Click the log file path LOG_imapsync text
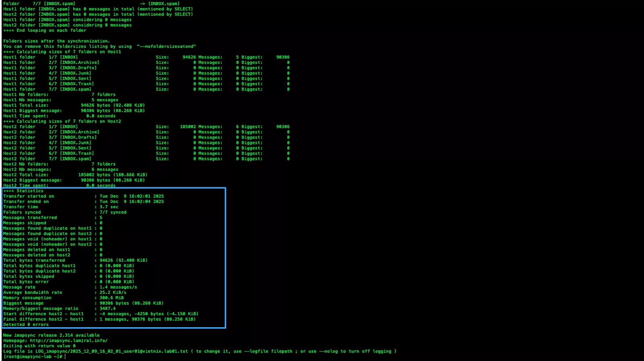 111,351
